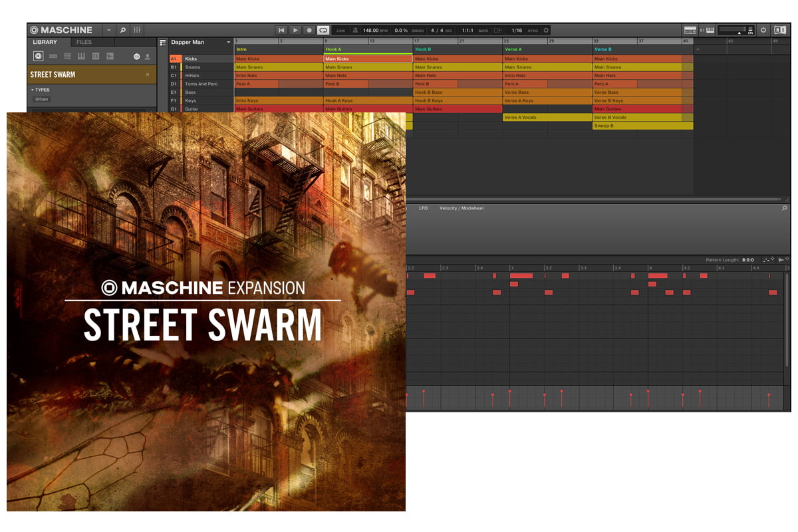Select the Effects file type icon in browser
798x532 pixels.
(96, 57)
